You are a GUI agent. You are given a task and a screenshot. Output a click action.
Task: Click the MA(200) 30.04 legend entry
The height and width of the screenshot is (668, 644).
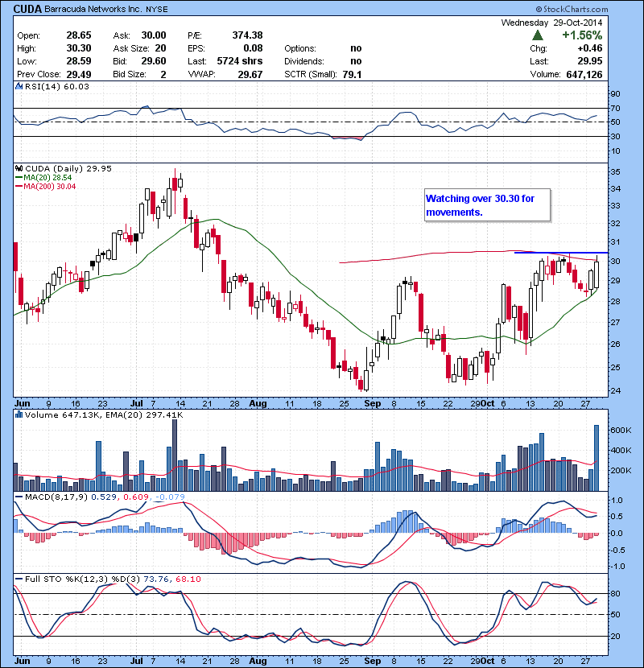(46, 186)
